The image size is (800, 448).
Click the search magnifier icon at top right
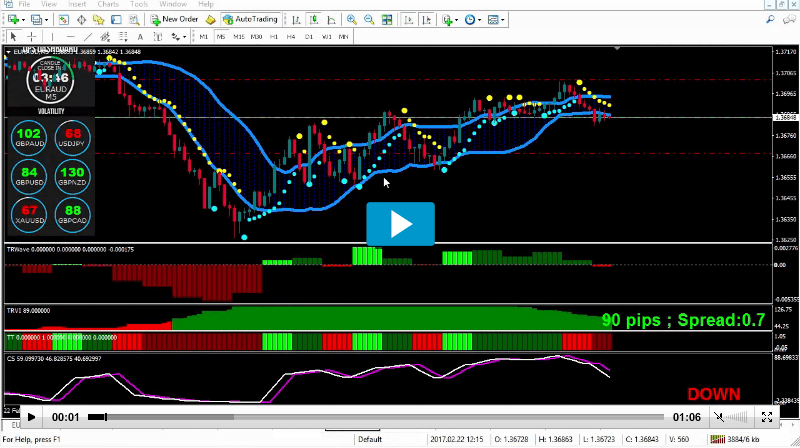point(770,19)
